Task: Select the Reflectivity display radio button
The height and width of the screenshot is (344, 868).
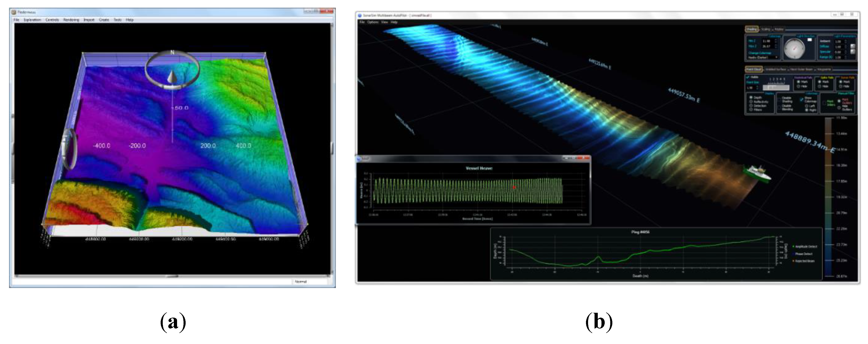Action: click(x=751, y=102)
